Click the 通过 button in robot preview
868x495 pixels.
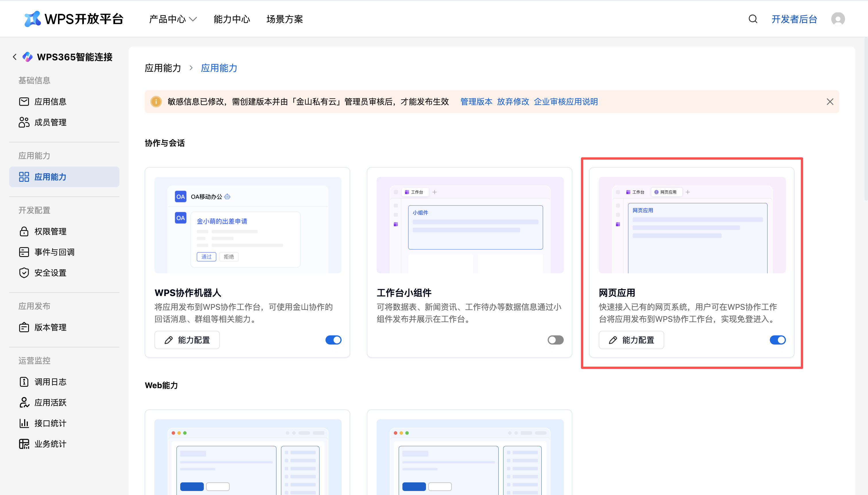point(206,256)
